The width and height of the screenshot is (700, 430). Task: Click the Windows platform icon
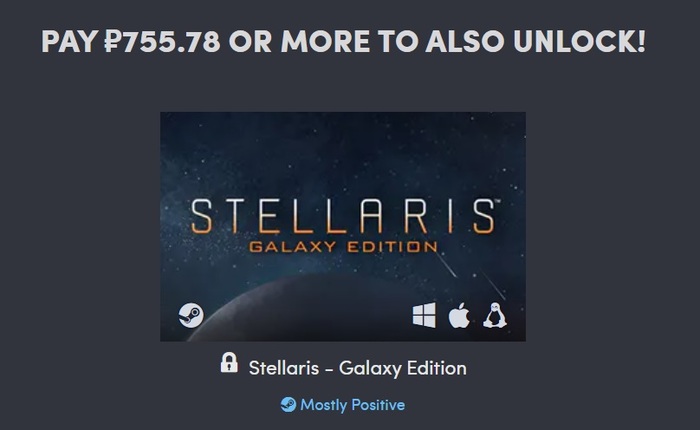tap(424, 316)
